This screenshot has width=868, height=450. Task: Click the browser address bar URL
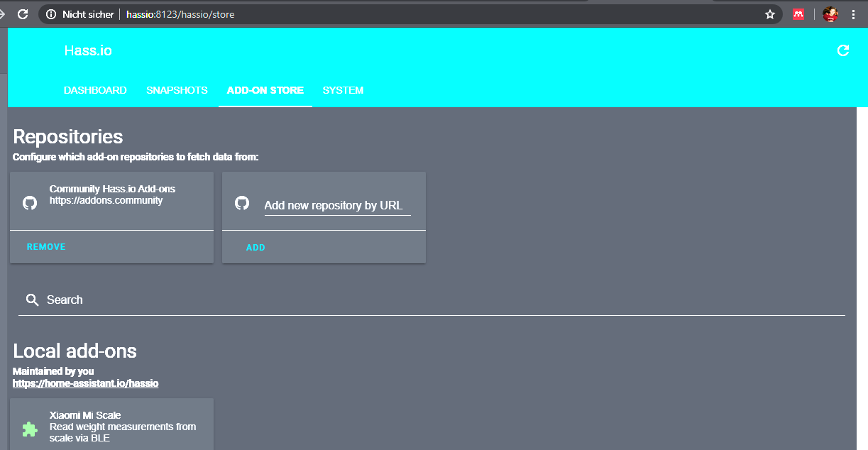pos(180,14)
